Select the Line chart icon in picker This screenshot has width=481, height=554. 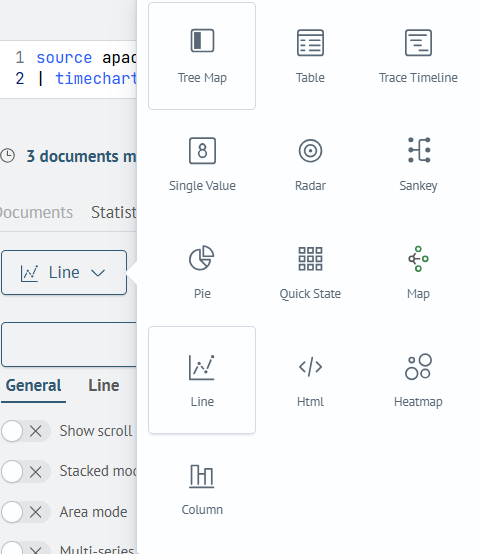point(202,367)
